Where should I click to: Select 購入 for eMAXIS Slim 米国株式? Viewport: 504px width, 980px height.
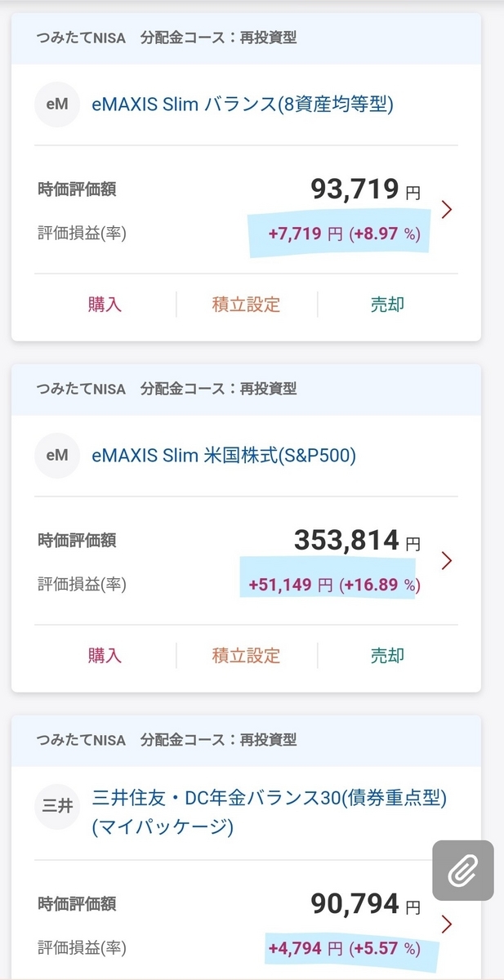coord(105,656)
